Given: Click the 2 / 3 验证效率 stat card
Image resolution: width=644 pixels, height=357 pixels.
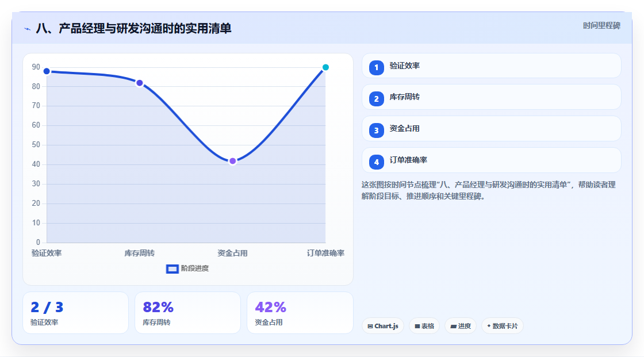Looking at the screenshot, I should pyautogui.click(x=75, y=313).
